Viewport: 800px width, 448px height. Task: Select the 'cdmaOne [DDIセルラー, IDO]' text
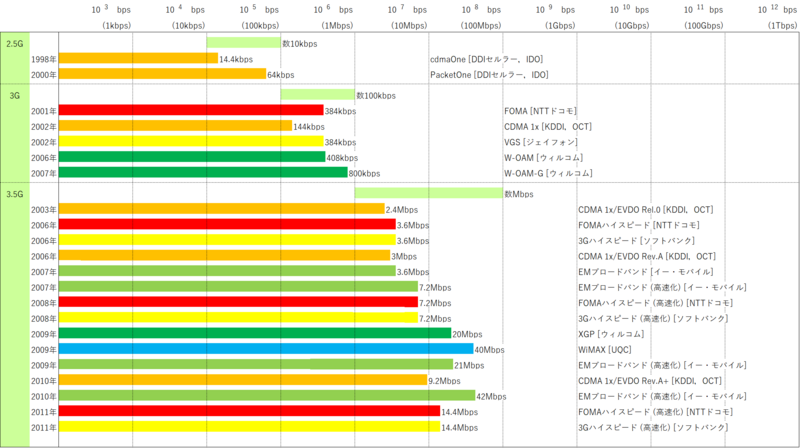click(487, 60)
